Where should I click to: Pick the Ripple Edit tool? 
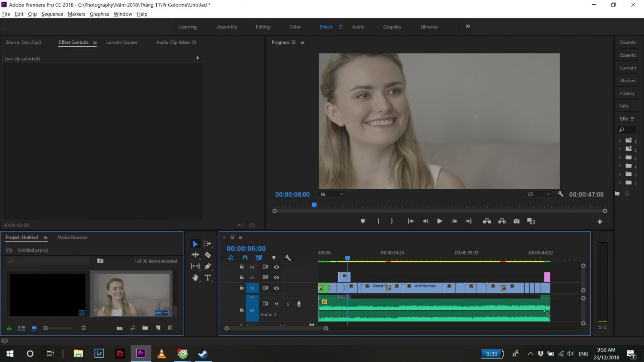coord(195,255)
